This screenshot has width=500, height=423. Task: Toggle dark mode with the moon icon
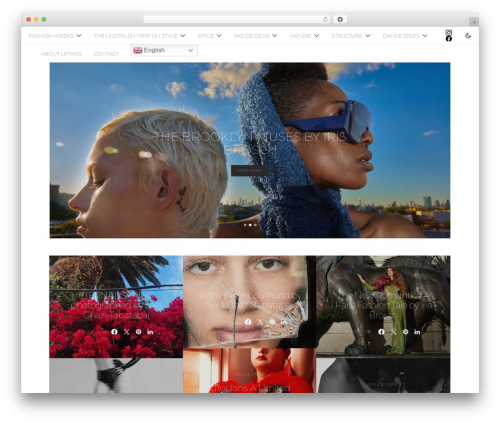pos(468,36)
